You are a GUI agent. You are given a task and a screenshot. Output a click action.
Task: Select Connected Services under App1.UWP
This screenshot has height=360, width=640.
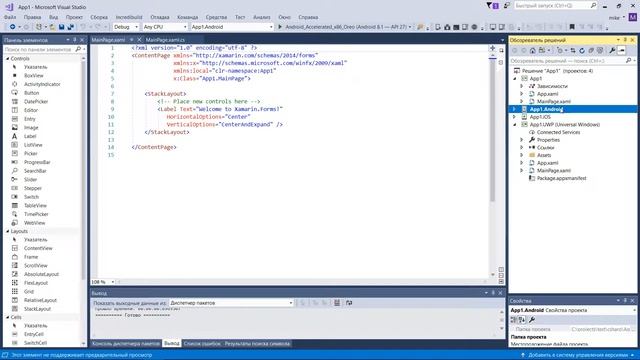click(x=558, y=132)
